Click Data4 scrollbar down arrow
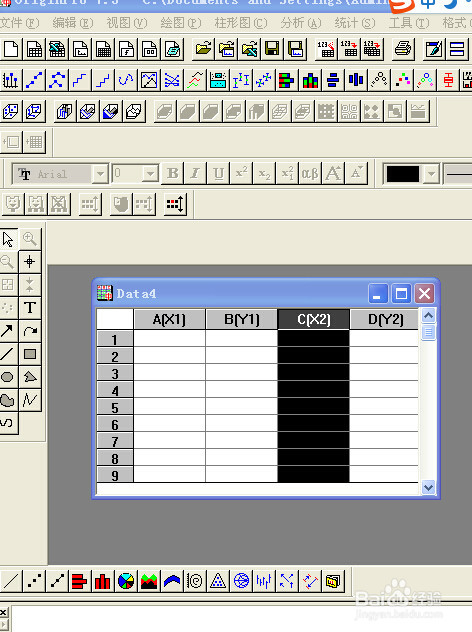Screen dimensions: 472x632 pos(428,488)
